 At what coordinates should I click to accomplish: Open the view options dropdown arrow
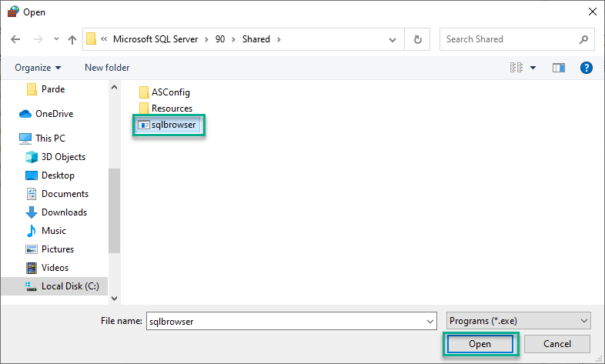[x=533, y=68]
